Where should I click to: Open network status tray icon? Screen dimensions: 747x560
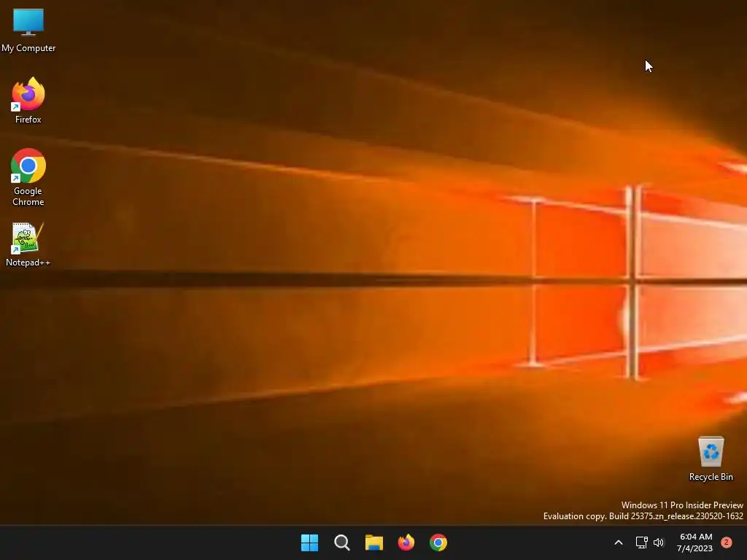(641, 542)
